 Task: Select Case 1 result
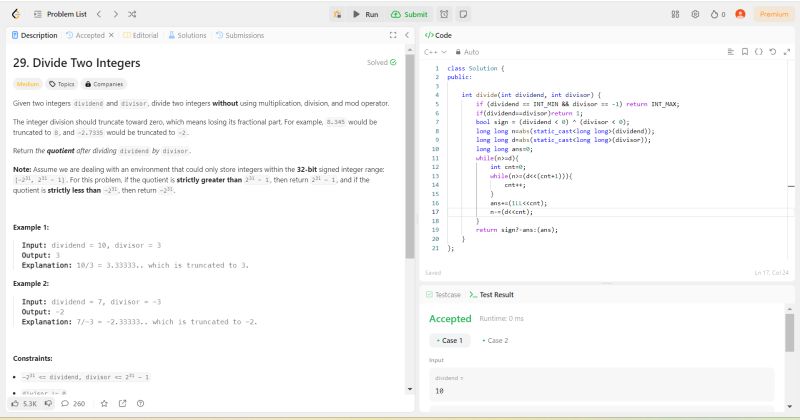(x=449, y=340)
